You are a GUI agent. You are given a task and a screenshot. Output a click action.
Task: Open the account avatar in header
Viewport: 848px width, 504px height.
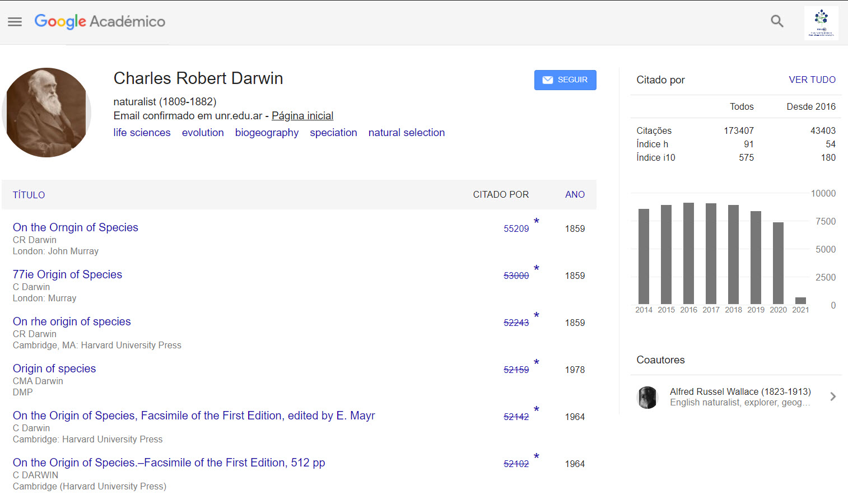pos(821,23)
